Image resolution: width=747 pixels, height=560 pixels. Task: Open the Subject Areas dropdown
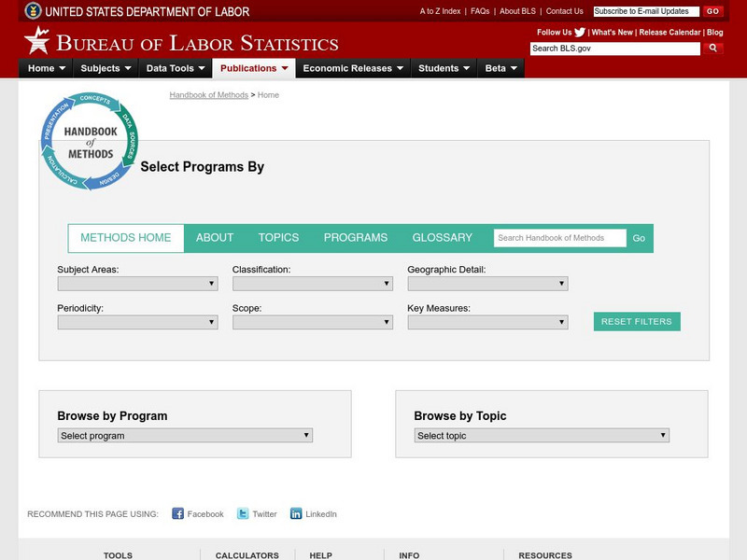137,284
